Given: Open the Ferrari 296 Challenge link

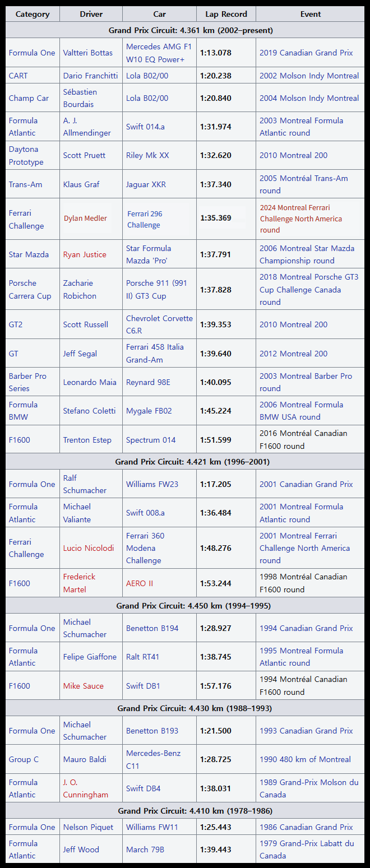Looking at the screenshot, I should click(145, 219).
